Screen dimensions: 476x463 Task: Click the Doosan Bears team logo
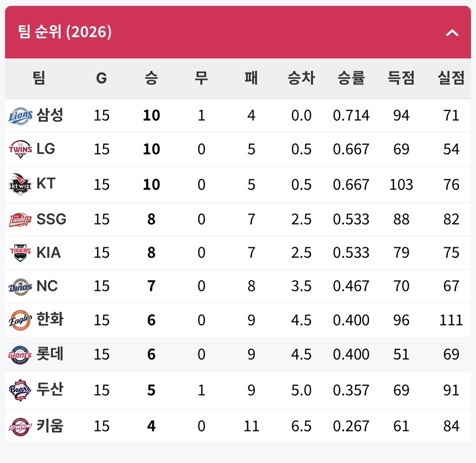pos(20,390)
